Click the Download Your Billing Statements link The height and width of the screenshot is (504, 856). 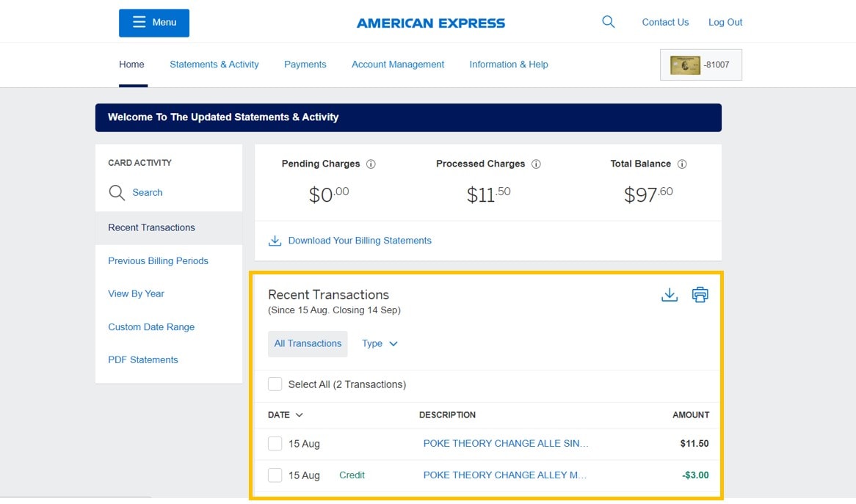[360, 240]
